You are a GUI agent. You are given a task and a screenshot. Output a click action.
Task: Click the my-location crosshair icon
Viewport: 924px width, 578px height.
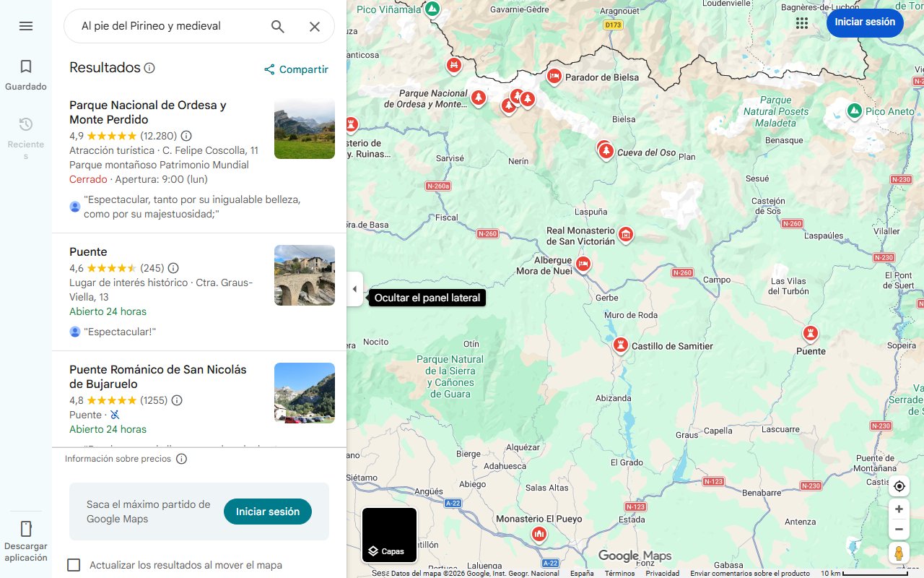coord(899,486)
